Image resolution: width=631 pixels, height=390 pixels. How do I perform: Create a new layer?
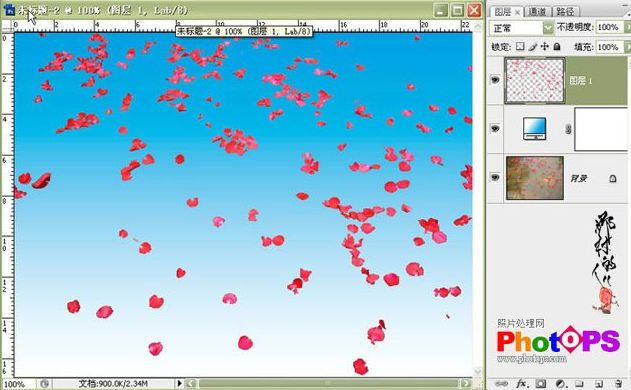(598, 383)
